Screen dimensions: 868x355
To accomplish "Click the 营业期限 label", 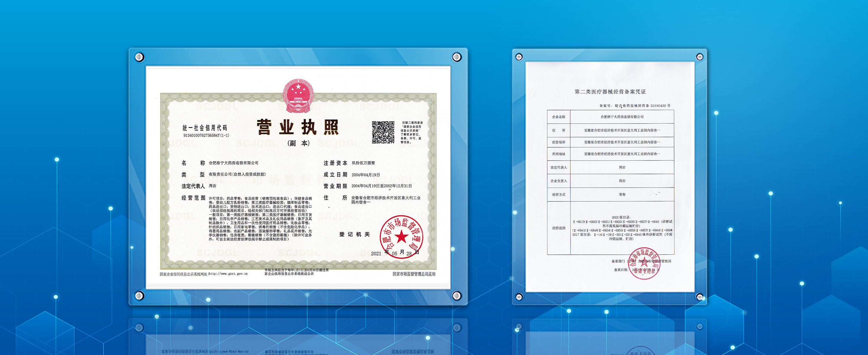I will click(335, 186).
